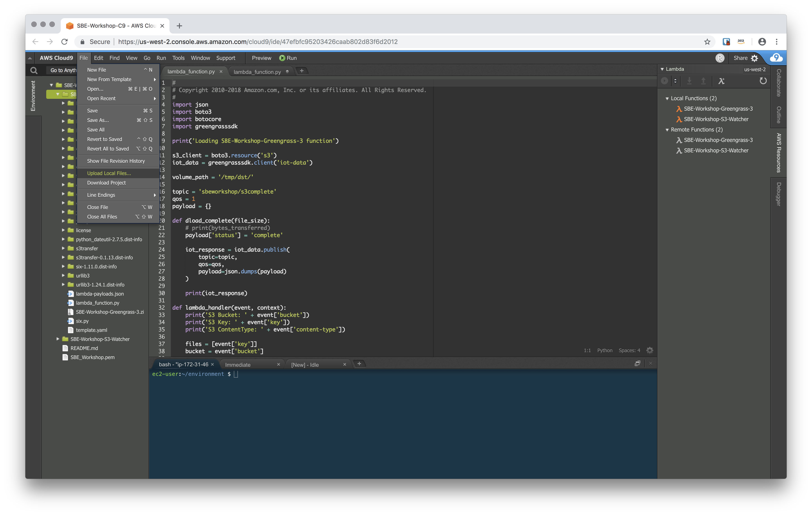
Task: Choose Upload Local Files... from File menu
Action: point(118,173)
